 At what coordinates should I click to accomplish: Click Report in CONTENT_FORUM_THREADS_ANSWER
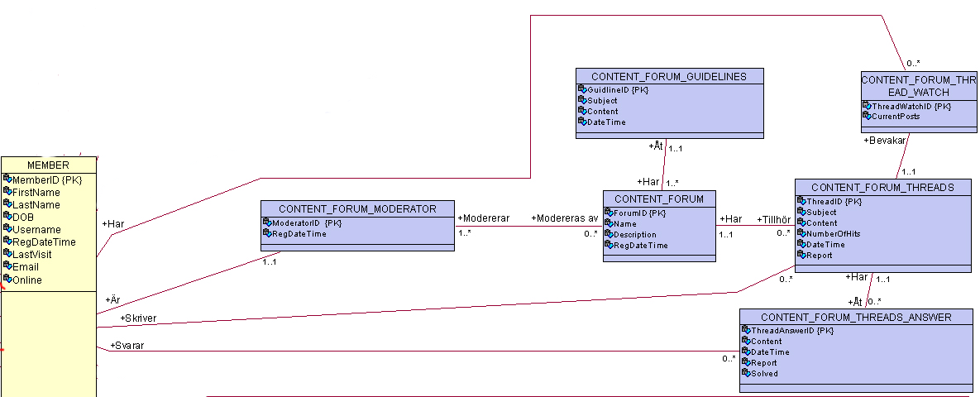[x=764, y=362]
